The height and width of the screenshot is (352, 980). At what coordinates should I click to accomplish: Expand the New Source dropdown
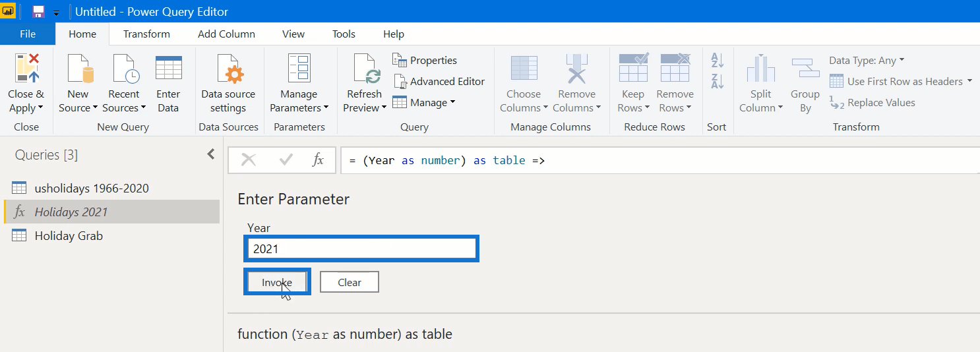(95, 108)
